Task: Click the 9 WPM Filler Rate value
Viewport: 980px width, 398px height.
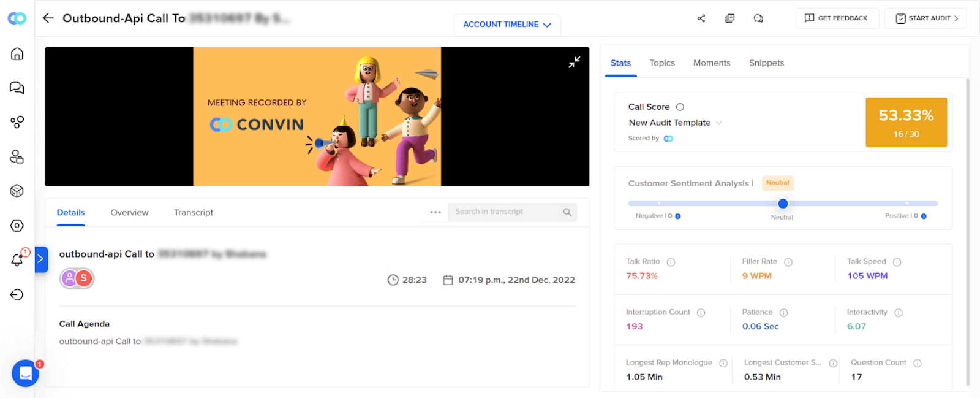Action: 757,276
